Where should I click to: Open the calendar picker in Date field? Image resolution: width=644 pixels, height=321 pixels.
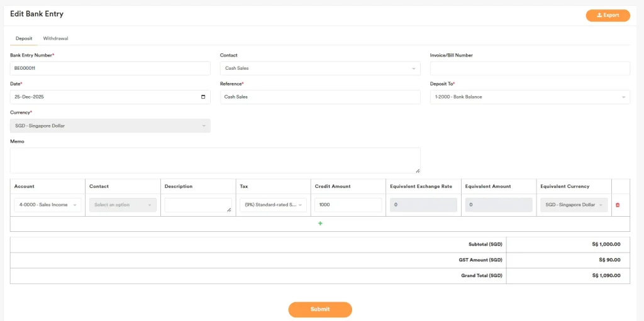pos(203,97)
